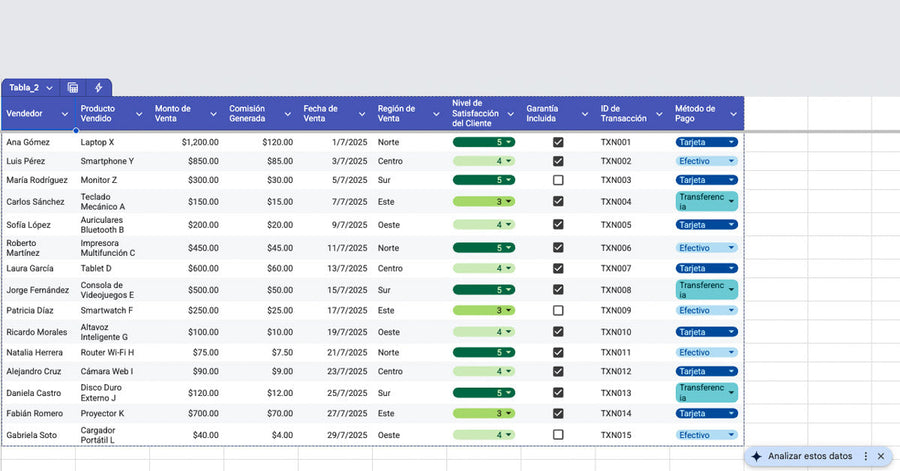
Task: Click Analizar estos datos button
Action: (810, 456)
